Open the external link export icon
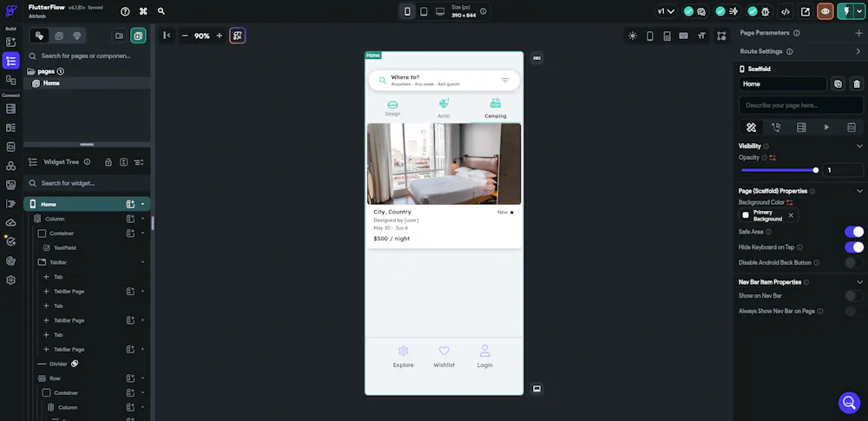 click(x=806, y=11)
